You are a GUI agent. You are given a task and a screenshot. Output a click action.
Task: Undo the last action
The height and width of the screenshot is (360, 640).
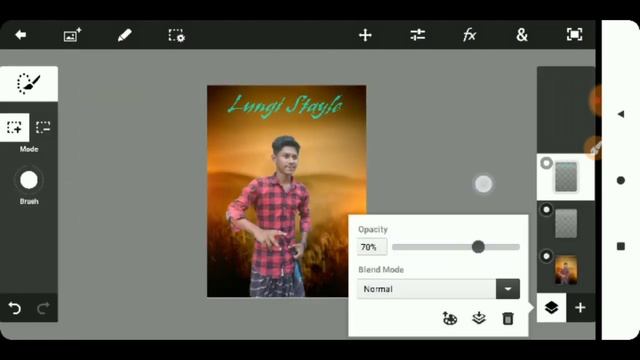14,308
